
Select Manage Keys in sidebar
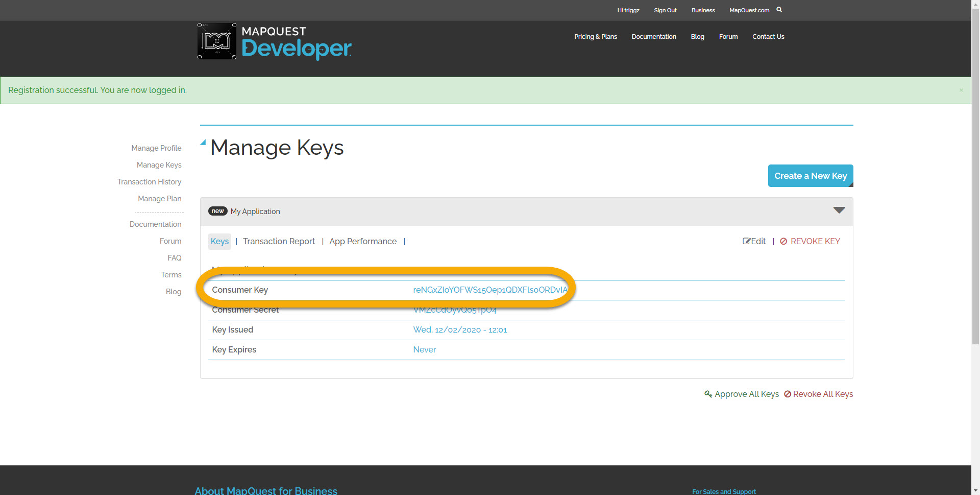[x=159, y=165]
